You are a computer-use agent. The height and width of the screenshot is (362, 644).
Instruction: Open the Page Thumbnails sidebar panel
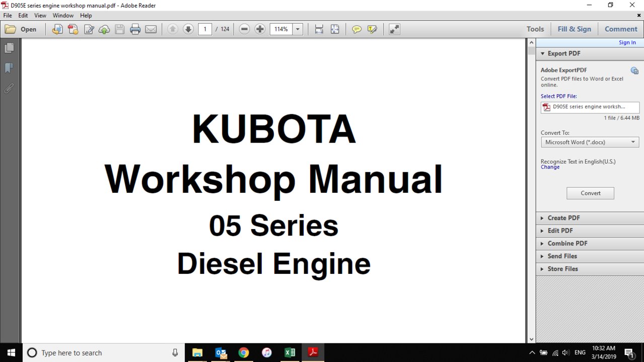click(9, 48)
